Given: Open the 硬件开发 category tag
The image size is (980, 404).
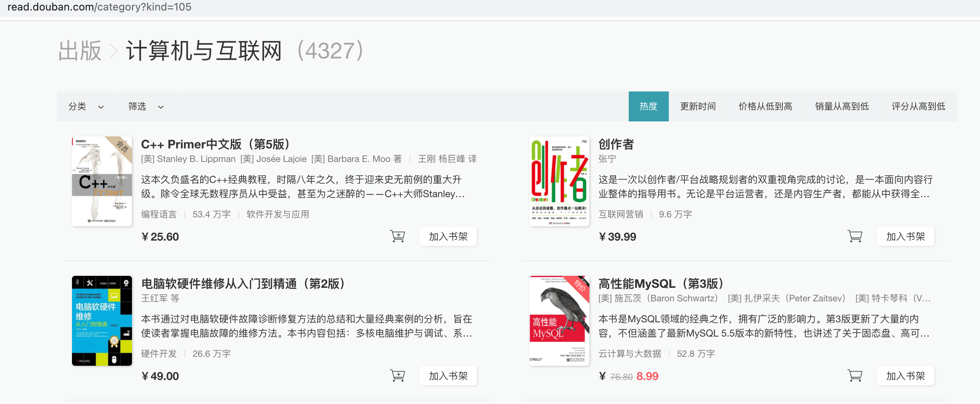Looking at the screenshot, I should (159, 353).
